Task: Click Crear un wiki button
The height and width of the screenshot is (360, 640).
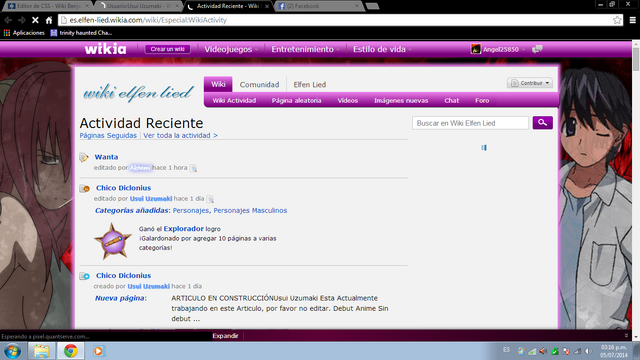Action: (x=167, y=49)
